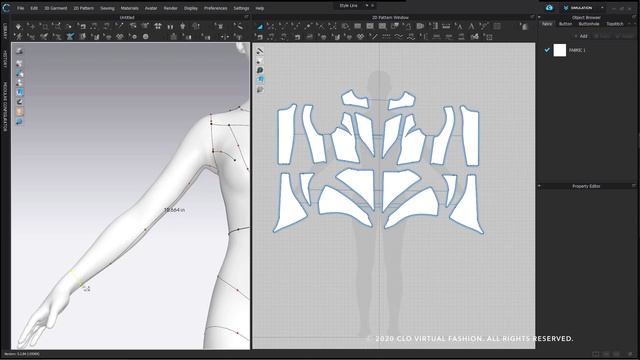Click the pen icon at top of 2D vertical menu

pos(260,51)
